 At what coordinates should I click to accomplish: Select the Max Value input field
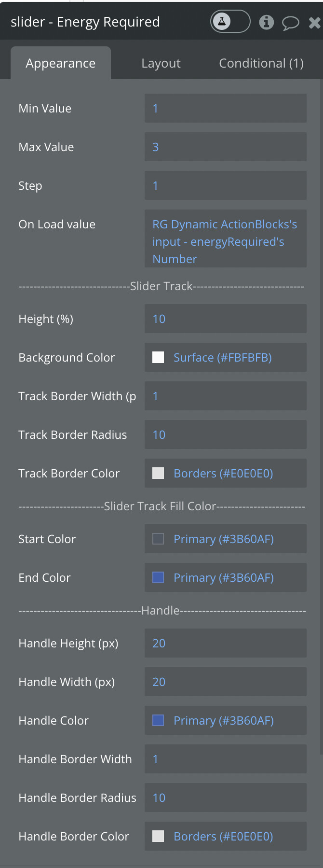coord(225,147)
